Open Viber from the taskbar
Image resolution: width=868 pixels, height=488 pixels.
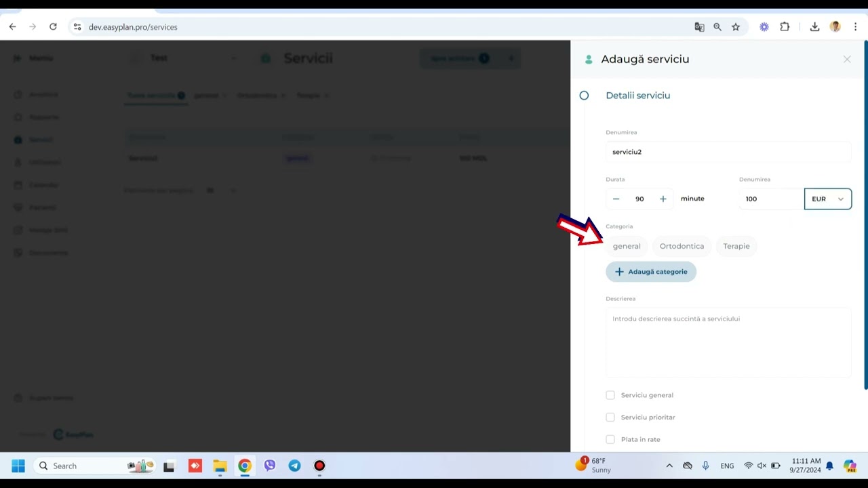tap(270, 466)
